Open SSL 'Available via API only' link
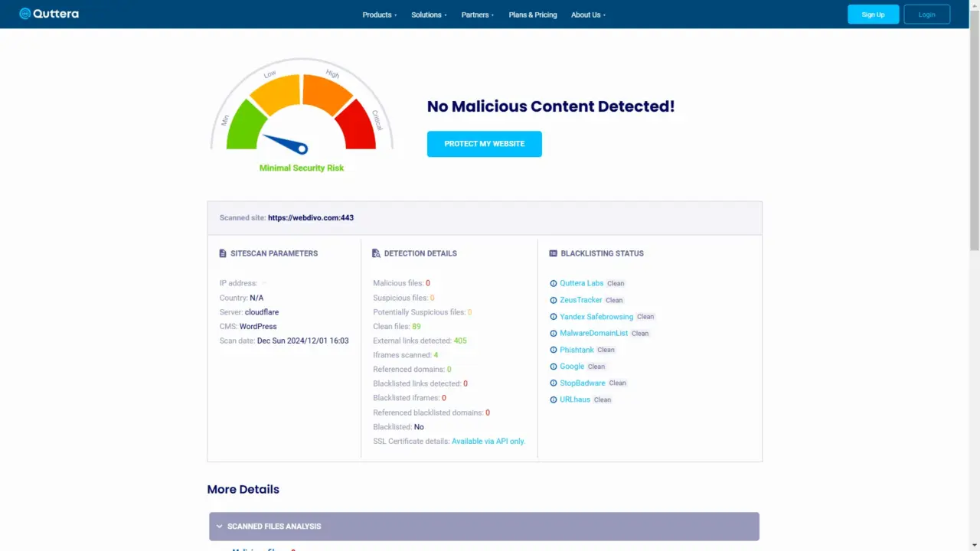Screen dimensions: 980x551 click(x=488, y=442)
